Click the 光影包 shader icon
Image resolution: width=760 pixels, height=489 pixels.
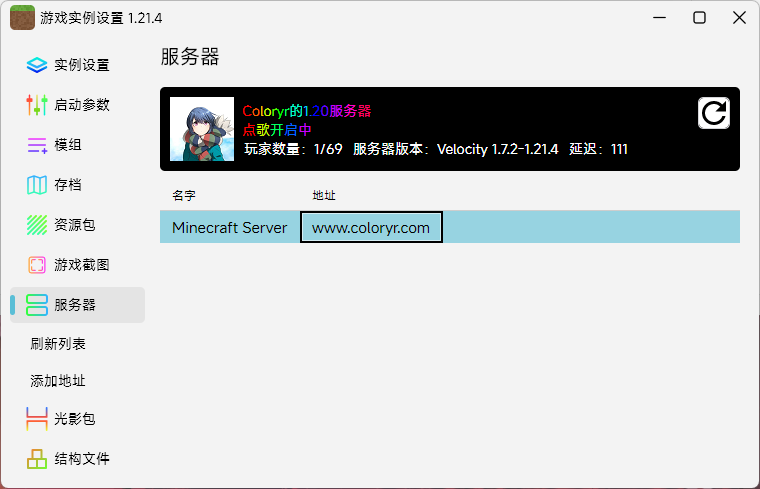[37, 419]
